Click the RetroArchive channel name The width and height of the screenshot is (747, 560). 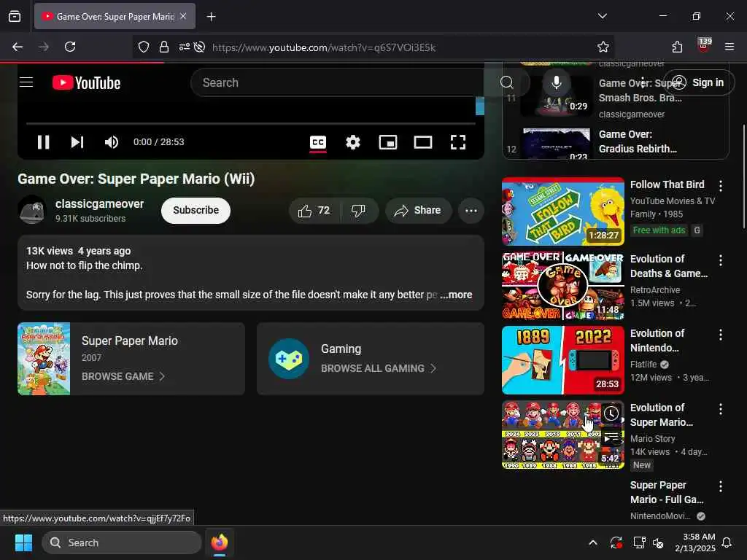tap(654, 290)
